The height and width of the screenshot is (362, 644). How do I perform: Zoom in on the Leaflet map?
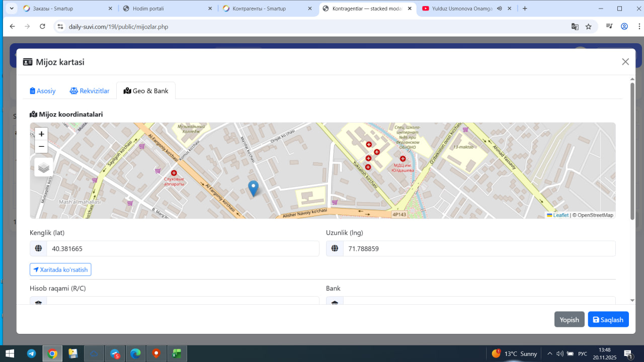pos(41,134)
